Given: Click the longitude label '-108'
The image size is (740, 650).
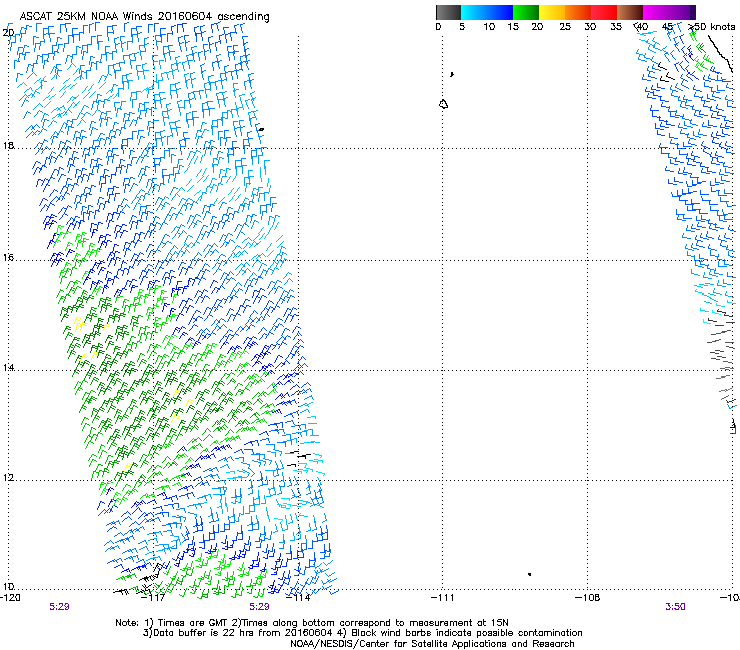Looking at the screenshot, I should click(588, 598).
